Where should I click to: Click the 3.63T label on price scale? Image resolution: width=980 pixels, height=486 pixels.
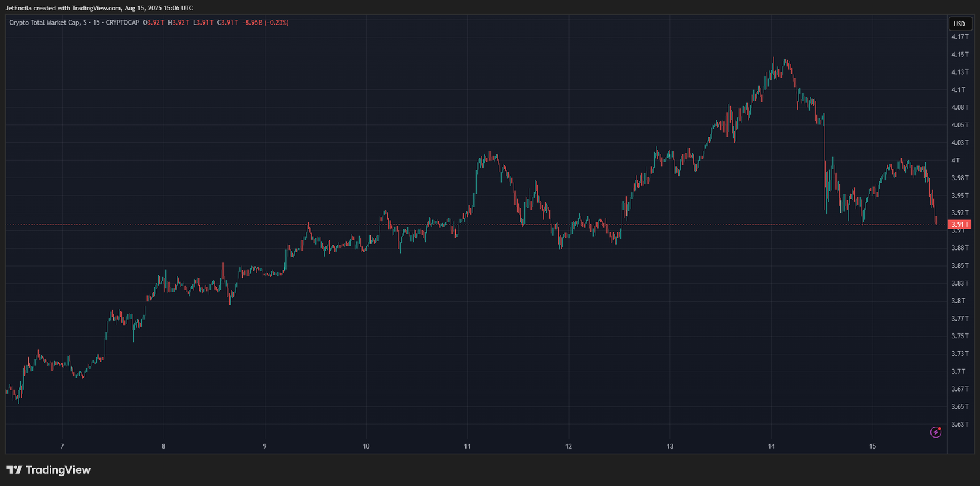pyautogui.click(x=960, y=424)
